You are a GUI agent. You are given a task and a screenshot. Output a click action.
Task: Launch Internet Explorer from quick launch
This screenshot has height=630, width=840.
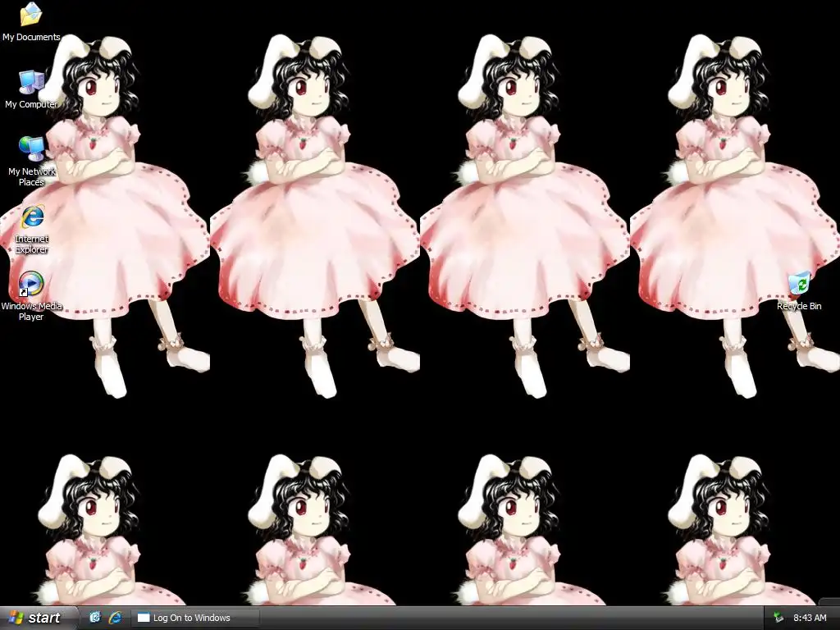pos(115,618)
